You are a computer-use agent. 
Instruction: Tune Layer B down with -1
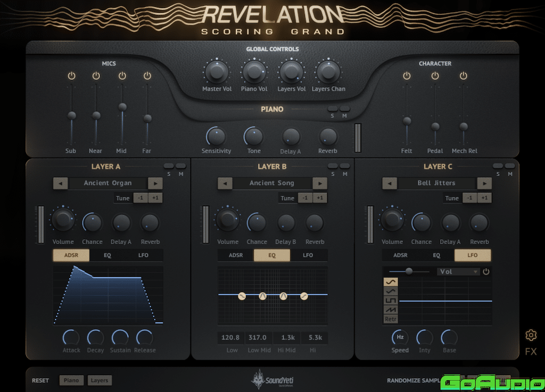point(305,198)
